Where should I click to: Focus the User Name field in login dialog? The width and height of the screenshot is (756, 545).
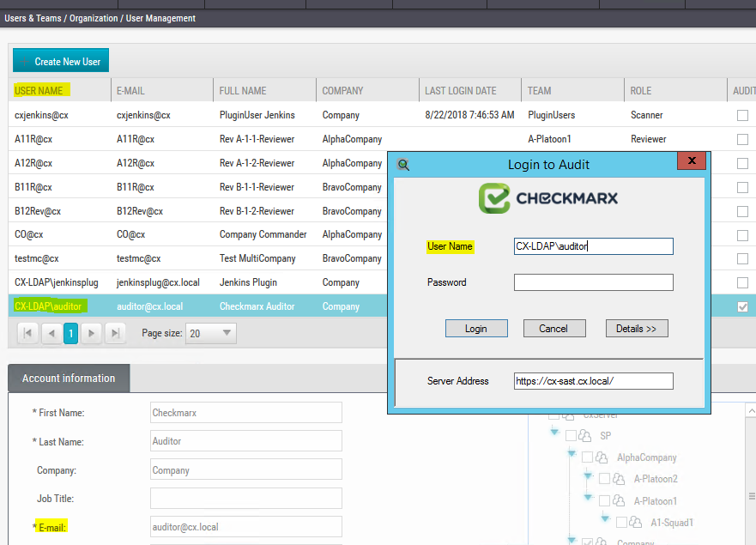pyautogui.click(x=594, y=246)
